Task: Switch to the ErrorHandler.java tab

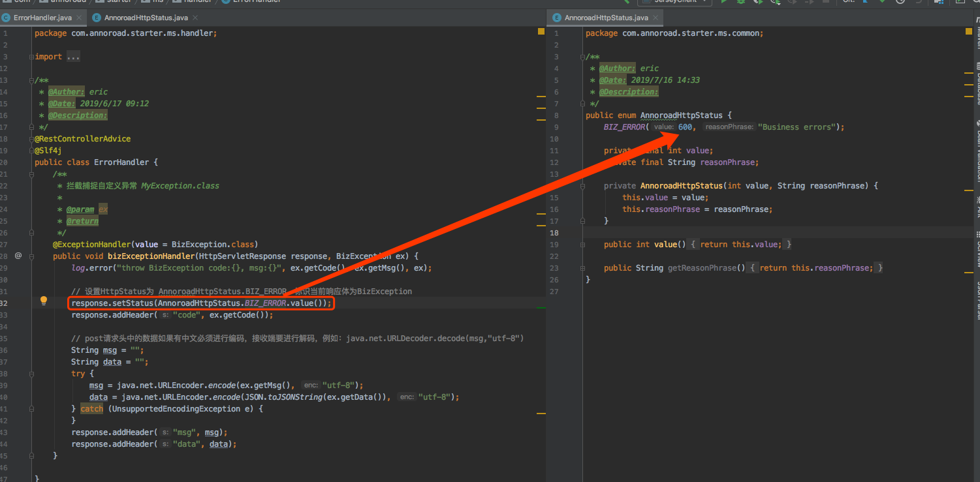Action: coord(42,18)
